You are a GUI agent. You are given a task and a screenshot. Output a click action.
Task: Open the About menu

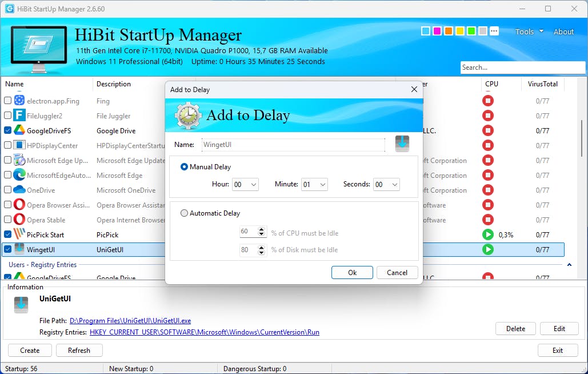point(563,31)
